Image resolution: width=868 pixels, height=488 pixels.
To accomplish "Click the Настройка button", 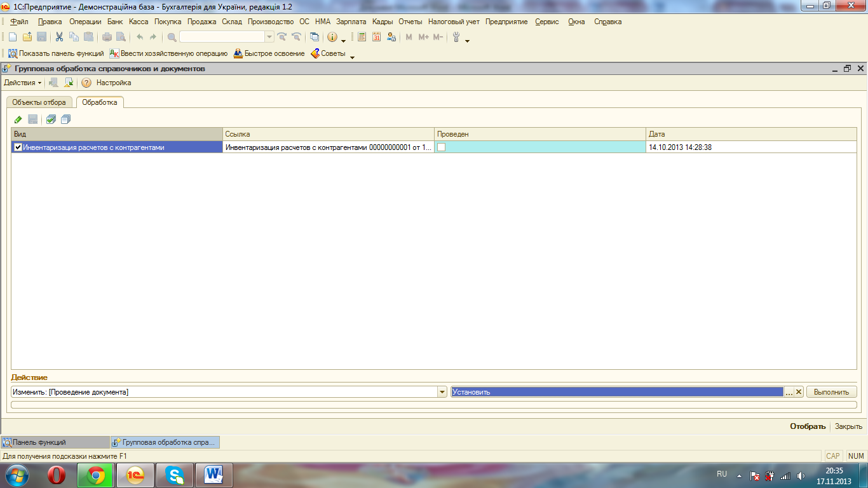I will point(114,83).
